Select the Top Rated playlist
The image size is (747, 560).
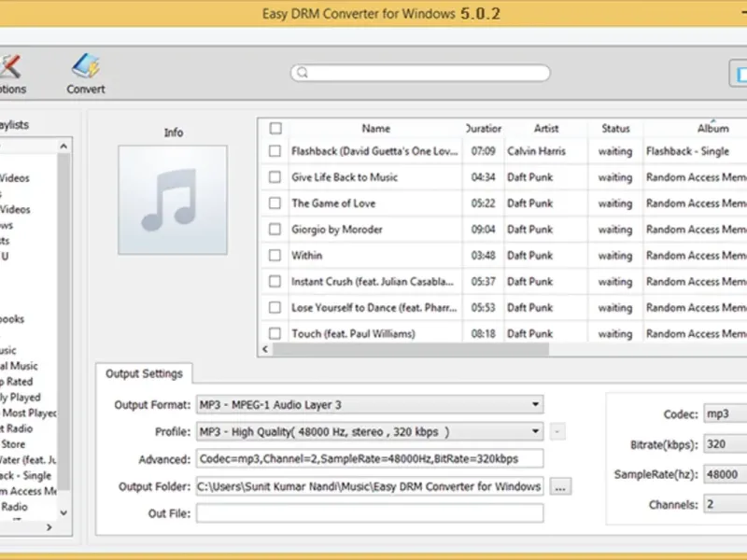[16, 382]
